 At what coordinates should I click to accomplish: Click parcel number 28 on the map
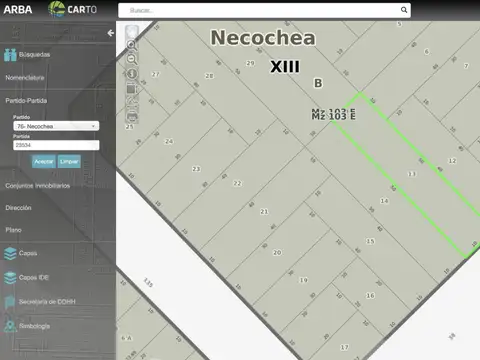[209, 76]
